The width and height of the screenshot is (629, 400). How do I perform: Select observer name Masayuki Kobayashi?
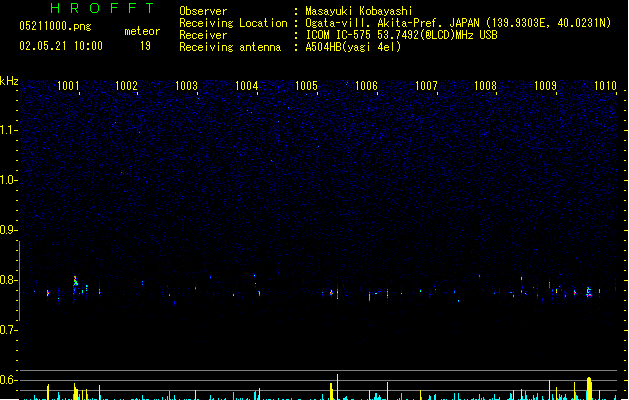(x=359, y=11)
